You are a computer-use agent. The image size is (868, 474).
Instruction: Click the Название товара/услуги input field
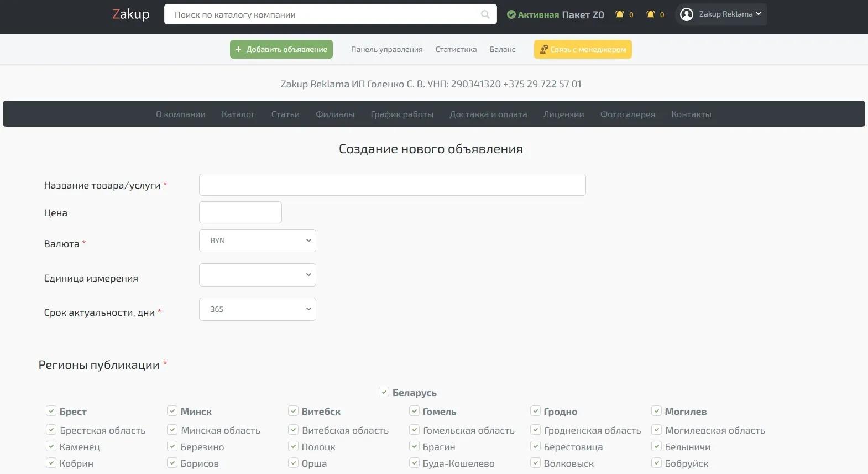click(393, 185)
